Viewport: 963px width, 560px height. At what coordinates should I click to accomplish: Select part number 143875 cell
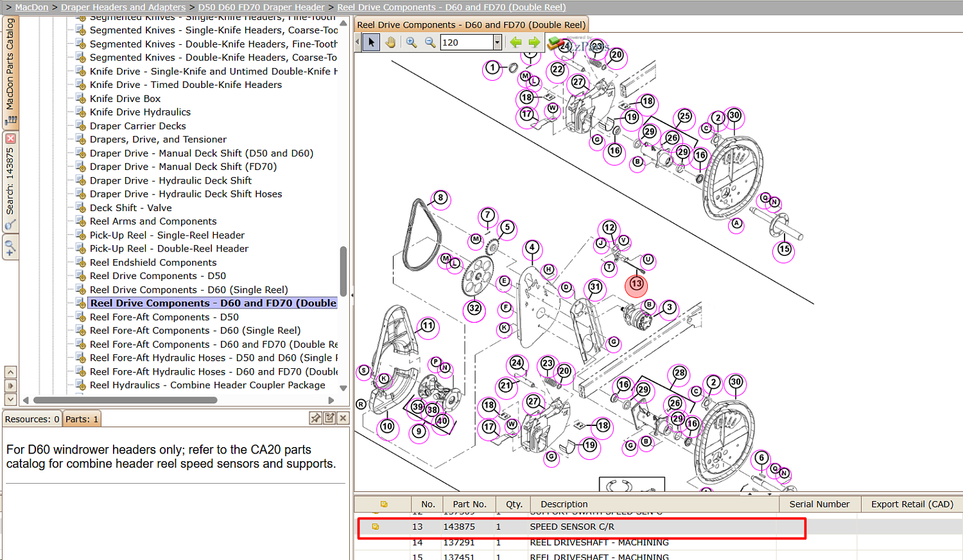pyautogui.click(x=459, y=527)
